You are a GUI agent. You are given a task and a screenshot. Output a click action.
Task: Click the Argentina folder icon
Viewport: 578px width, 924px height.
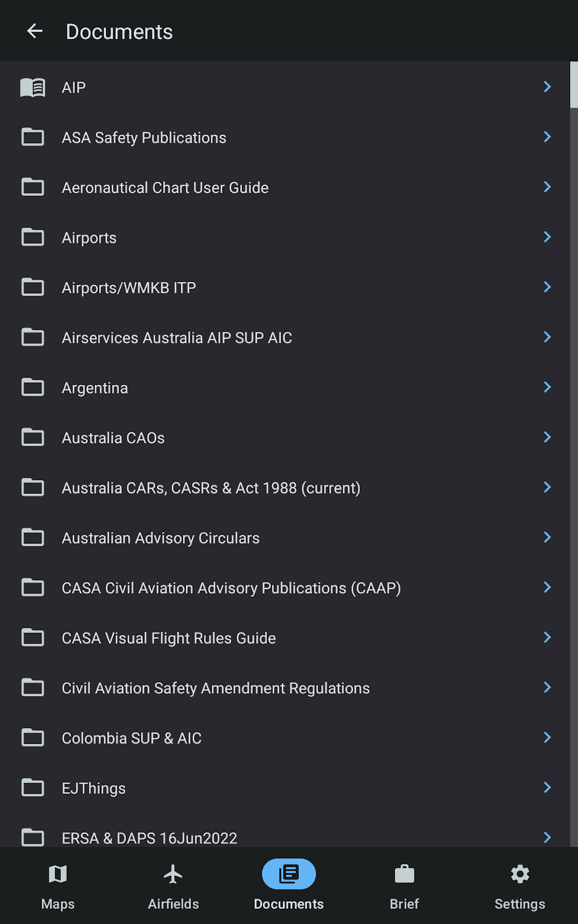[33, 388]
